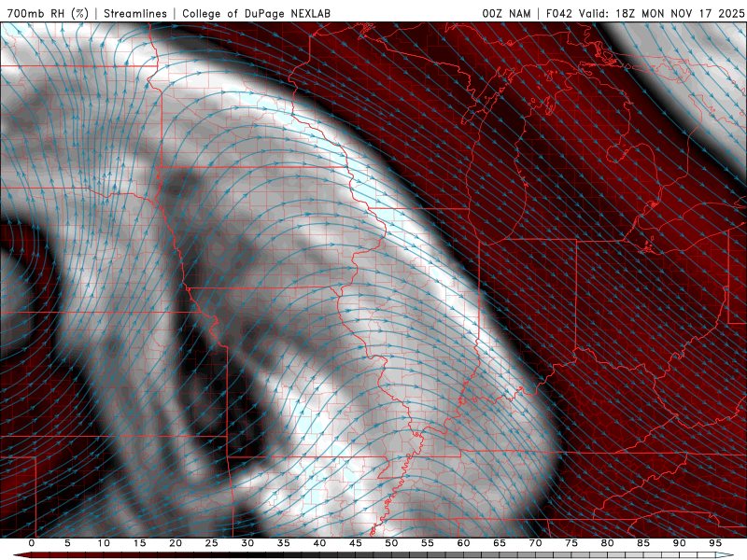Click the "F042" forecast hour text
Screen dimensions: 747x560
558,13
